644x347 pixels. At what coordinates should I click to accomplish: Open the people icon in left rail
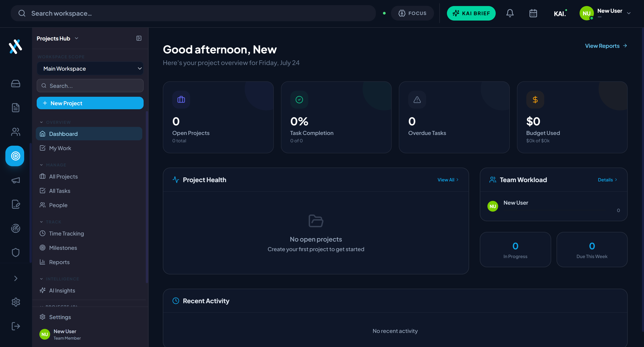pyautogui.click(x=15, y=132)
